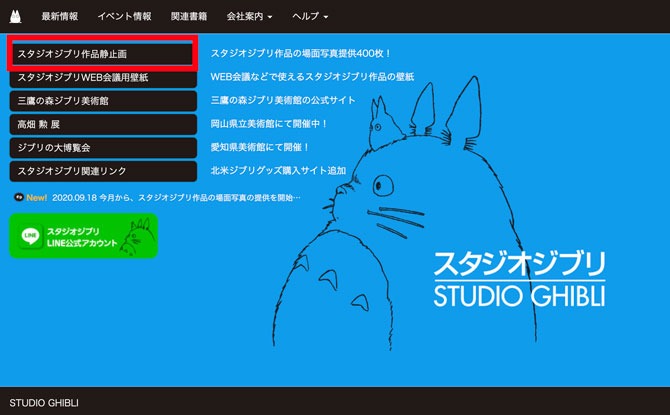Go to 関連書籍 in the navbar
Image resolution: width=670 pixels, height=415 pixels.
click(189, 16)
